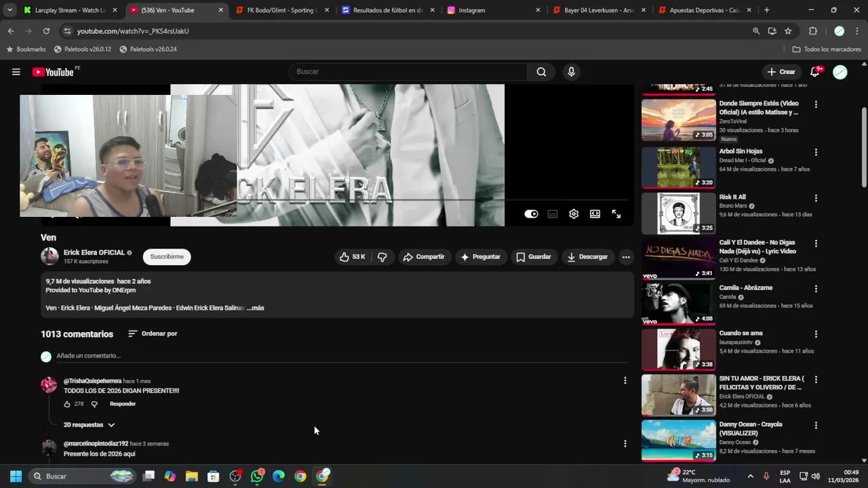Open YouTube notifications bell
This screenshot has width=868, height=488.
point(816,72)
